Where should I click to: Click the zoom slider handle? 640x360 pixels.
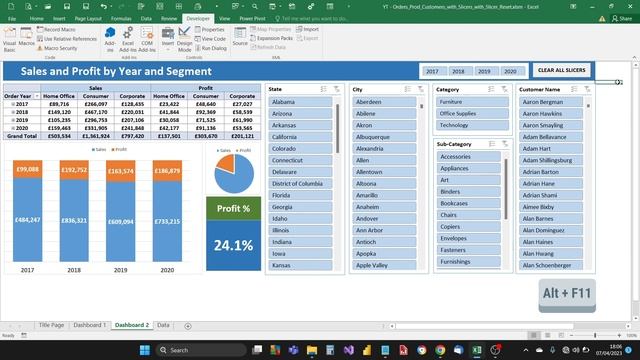click(x=595, y=335)
